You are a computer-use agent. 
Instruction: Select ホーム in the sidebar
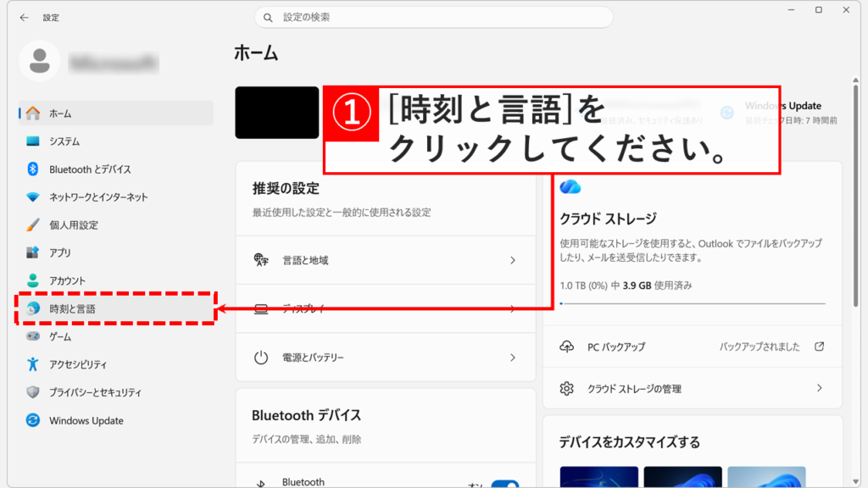click(115, 114)
